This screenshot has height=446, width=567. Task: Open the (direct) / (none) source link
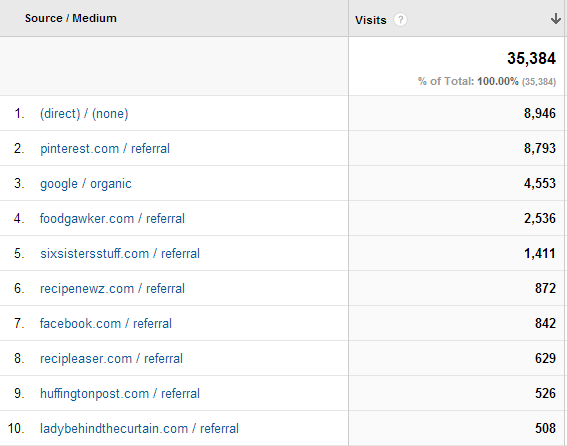(84, 114)
